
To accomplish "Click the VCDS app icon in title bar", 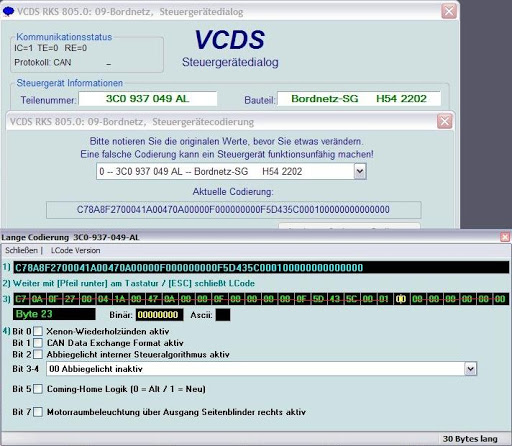I will coord(8,12).
